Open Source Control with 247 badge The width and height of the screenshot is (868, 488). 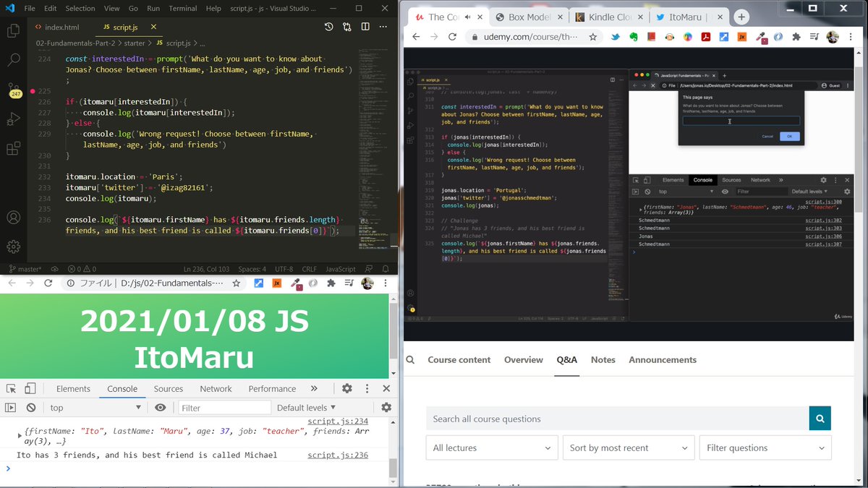click(14, 90)
